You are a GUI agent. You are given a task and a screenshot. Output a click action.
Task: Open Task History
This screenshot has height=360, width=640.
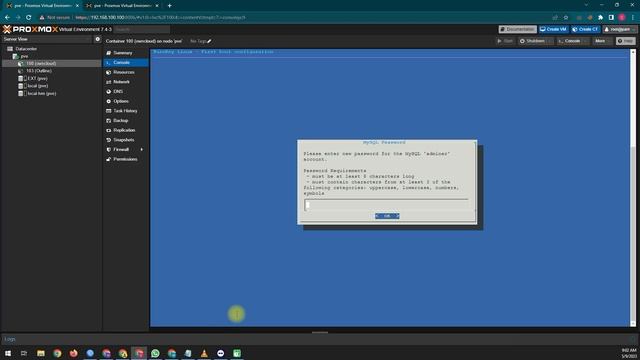tap(126, 111)
